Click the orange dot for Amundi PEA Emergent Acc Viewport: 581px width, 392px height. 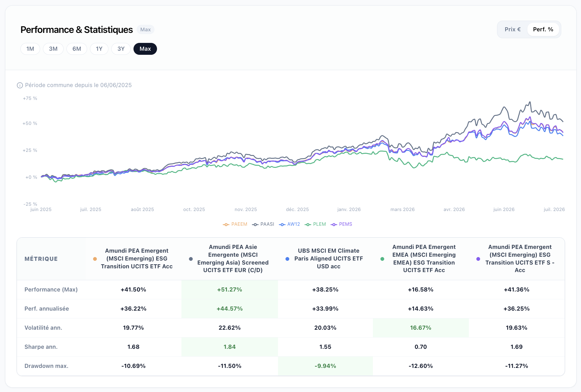(95, 259)
